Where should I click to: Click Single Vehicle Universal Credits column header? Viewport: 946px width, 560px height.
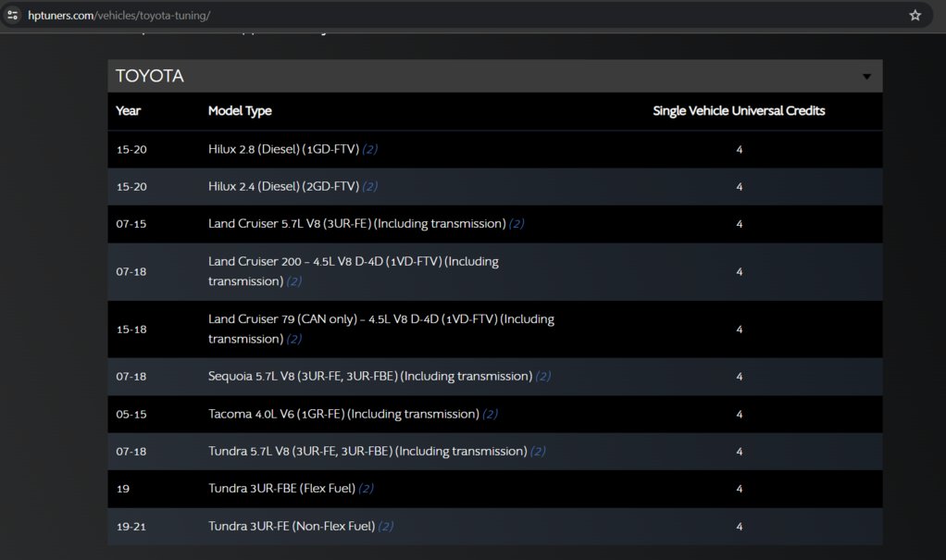point(739,111)
